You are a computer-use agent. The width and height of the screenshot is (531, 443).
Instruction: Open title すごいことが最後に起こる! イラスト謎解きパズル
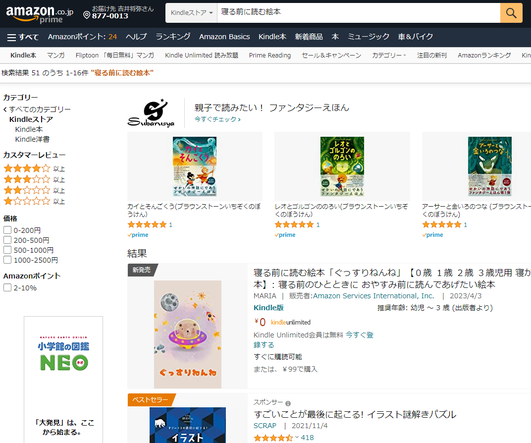pyautogui.click(x=355, y=414)
